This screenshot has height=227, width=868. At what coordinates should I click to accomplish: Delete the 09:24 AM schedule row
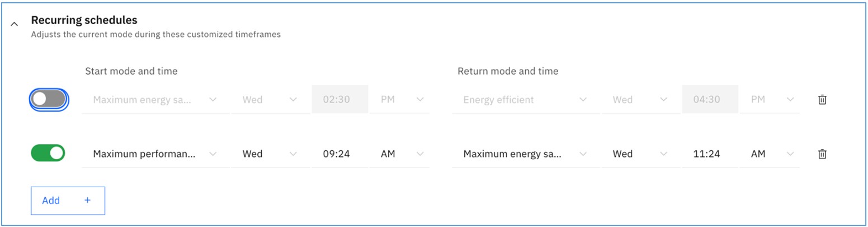point(822,154)
